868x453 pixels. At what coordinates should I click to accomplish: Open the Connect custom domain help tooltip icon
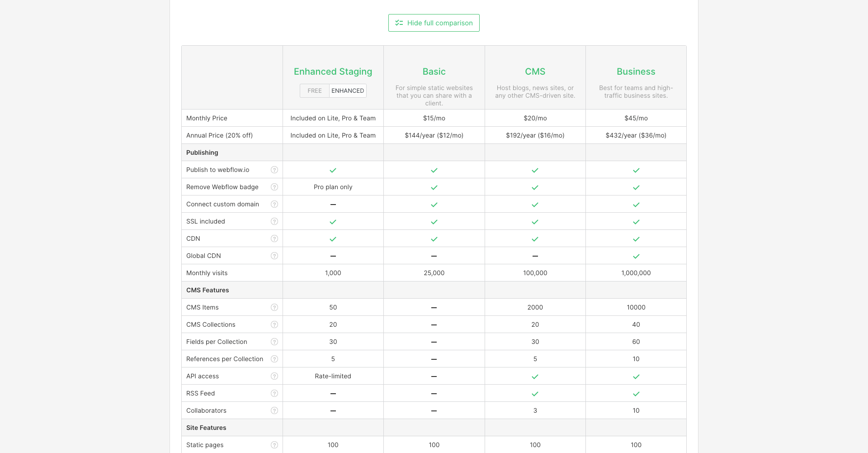[274, 204]
